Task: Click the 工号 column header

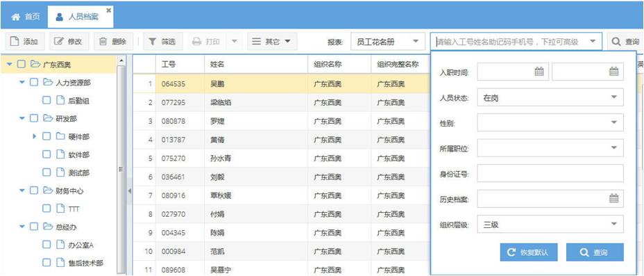Action: click(x=180, y=64)
